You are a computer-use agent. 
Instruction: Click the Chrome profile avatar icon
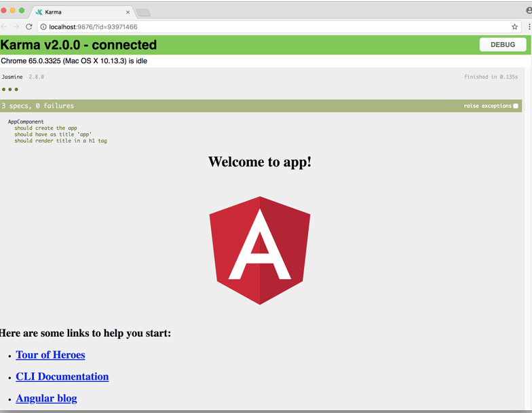click(x=529, y=11)
